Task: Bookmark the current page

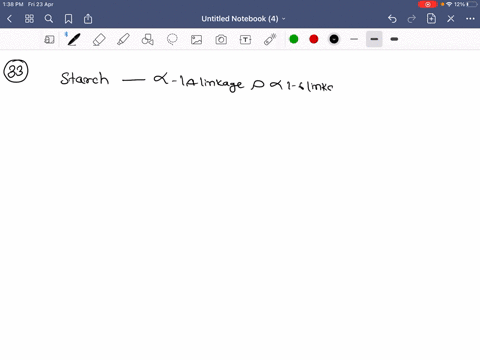Action: pyautogui.click(x=68, y=19)
